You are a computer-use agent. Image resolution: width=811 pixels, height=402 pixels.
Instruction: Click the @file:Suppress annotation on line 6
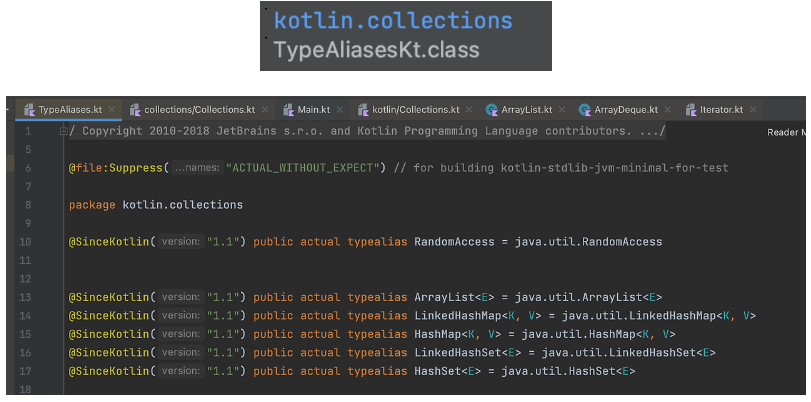(x=115, y=168)
